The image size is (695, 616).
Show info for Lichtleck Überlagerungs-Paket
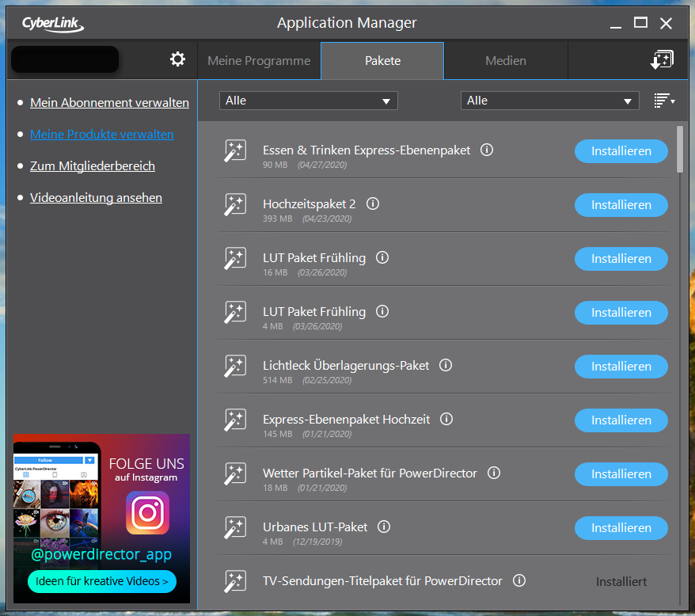click(446, 365)
